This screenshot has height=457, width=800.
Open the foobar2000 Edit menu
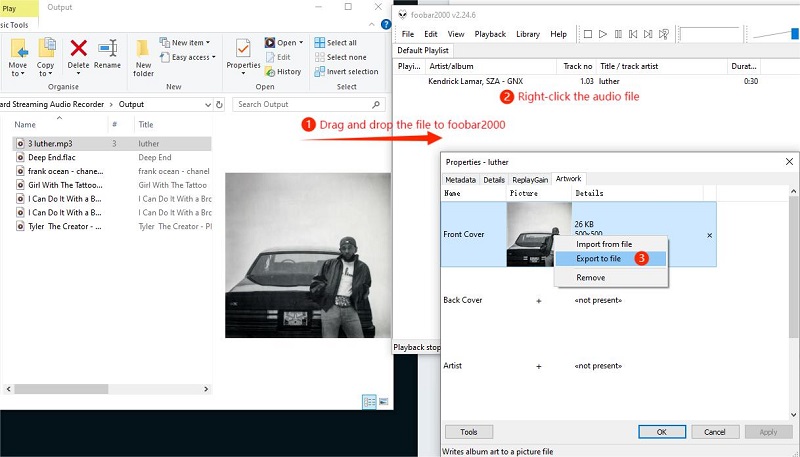431,34
